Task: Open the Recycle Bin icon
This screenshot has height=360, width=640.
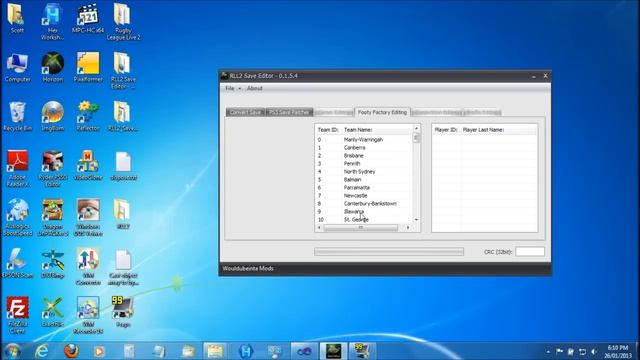Action: pos(17,116)
